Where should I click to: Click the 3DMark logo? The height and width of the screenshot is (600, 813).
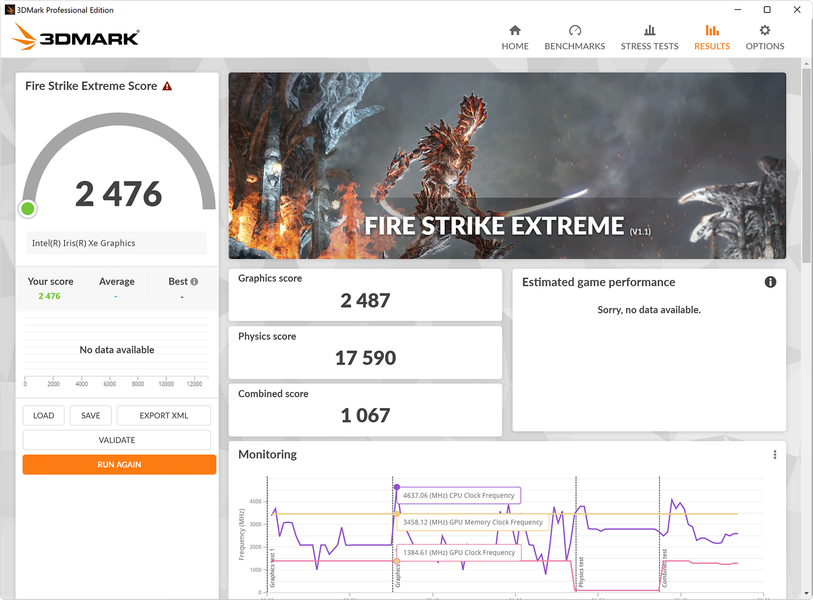pos(75,36)
